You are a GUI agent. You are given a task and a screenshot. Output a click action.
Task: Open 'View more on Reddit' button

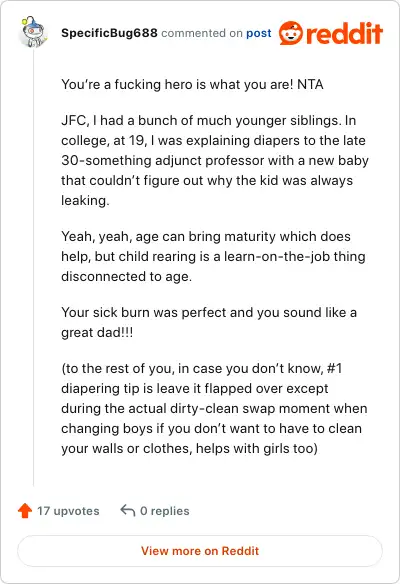point(200,551)
